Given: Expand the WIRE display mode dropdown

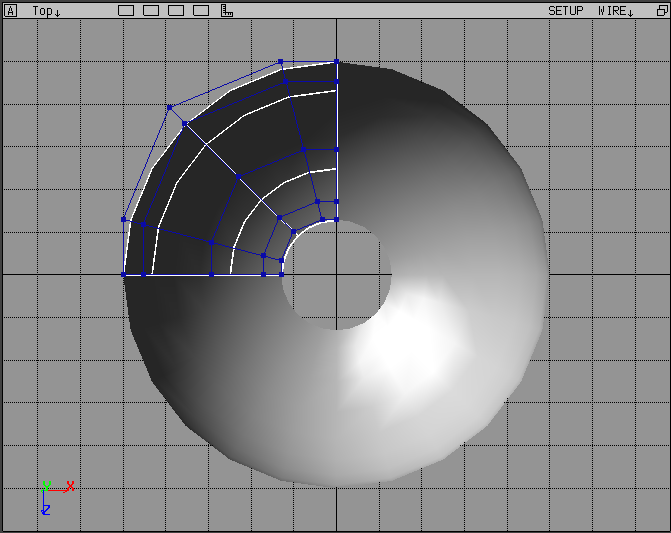Looking at the screenshot, I should tap(615, 11).
